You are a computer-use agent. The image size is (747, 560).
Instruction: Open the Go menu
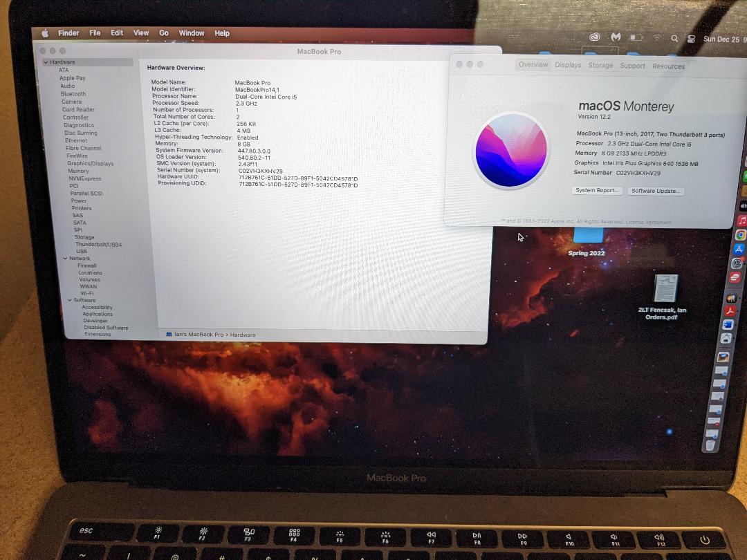164,33
